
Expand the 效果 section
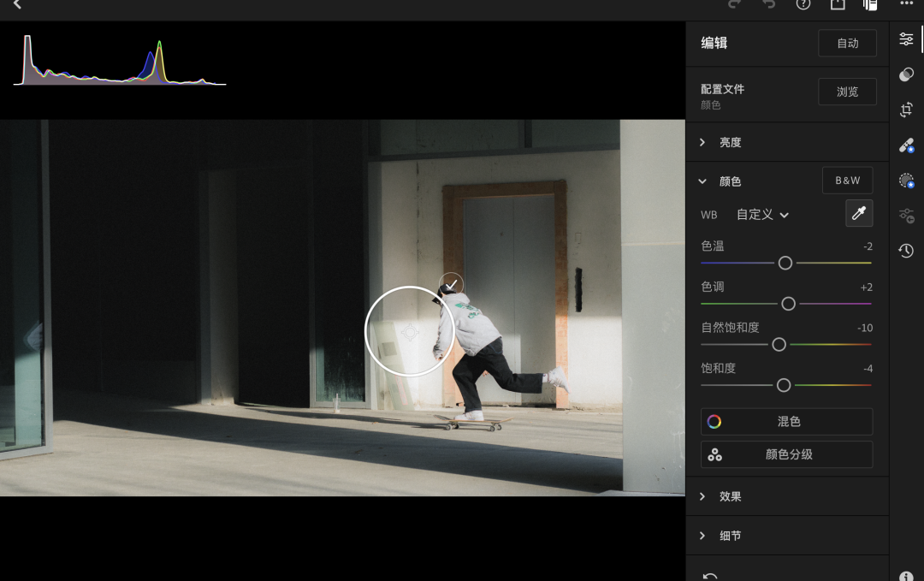(x=730, y=496)
